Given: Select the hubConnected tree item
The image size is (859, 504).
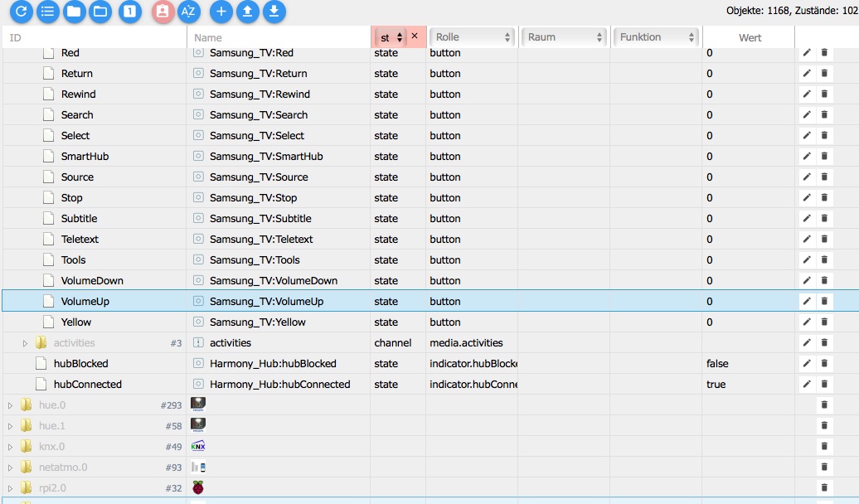Looking at the screenshot, I should tap(88, 384).
